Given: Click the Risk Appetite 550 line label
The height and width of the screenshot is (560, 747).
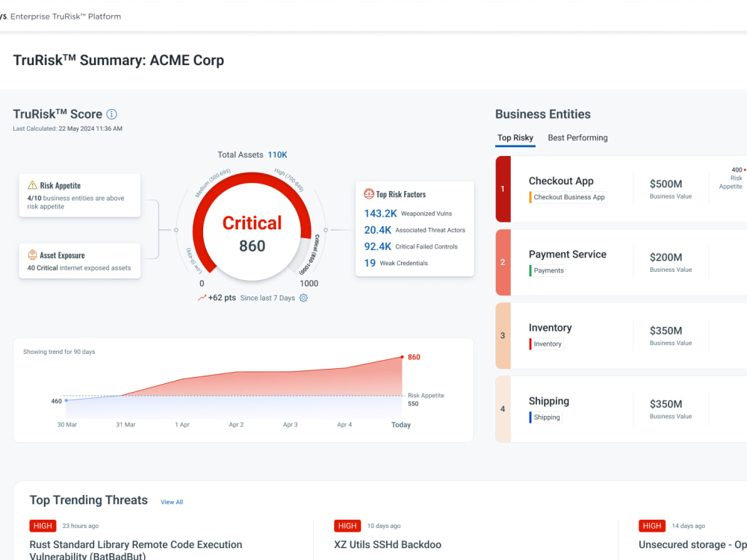Looking at the screenshot, I should [426, 399].
